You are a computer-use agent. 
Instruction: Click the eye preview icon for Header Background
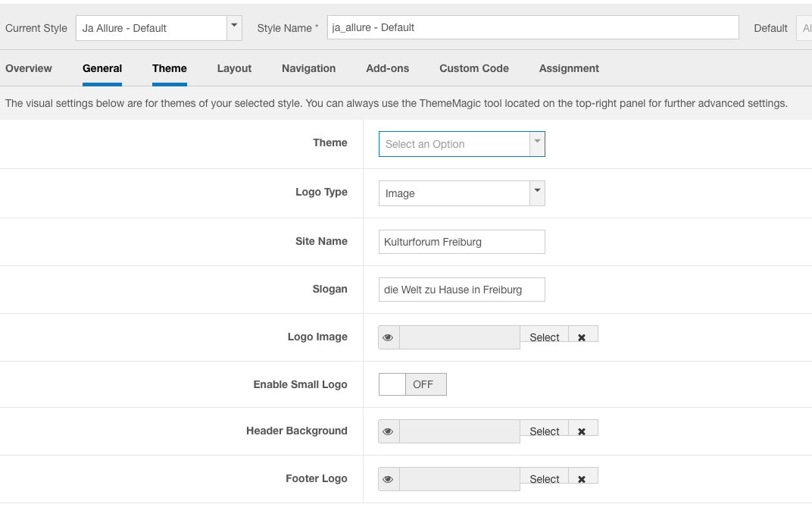click(x=389, y=431)
